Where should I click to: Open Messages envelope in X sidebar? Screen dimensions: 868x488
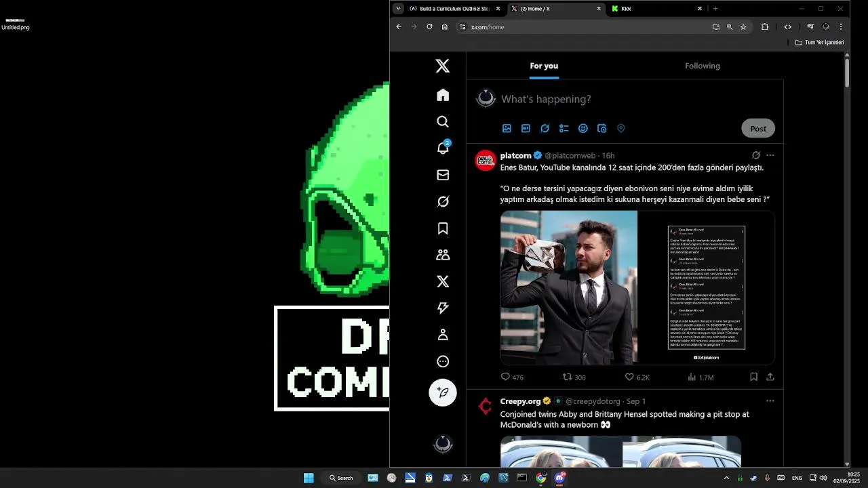(x=443, y=175)
